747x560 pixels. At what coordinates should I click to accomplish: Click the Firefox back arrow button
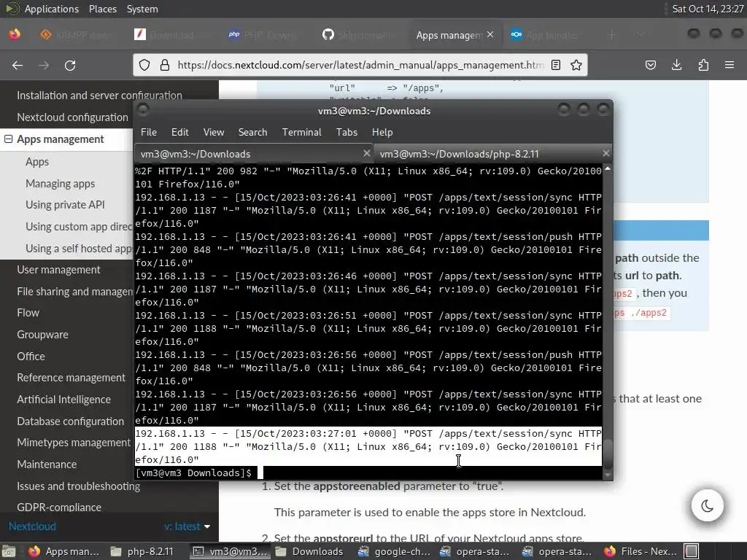point(18,65)
